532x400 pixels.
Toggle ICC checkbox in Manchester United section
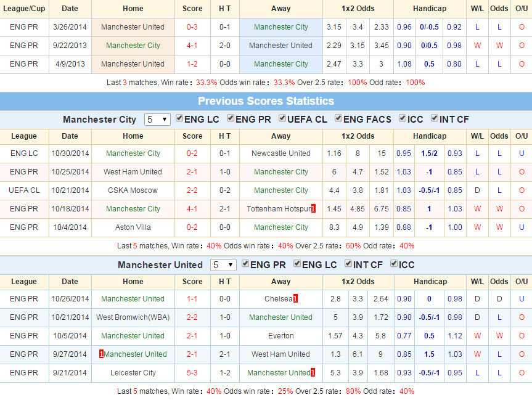tap(394, 264)
